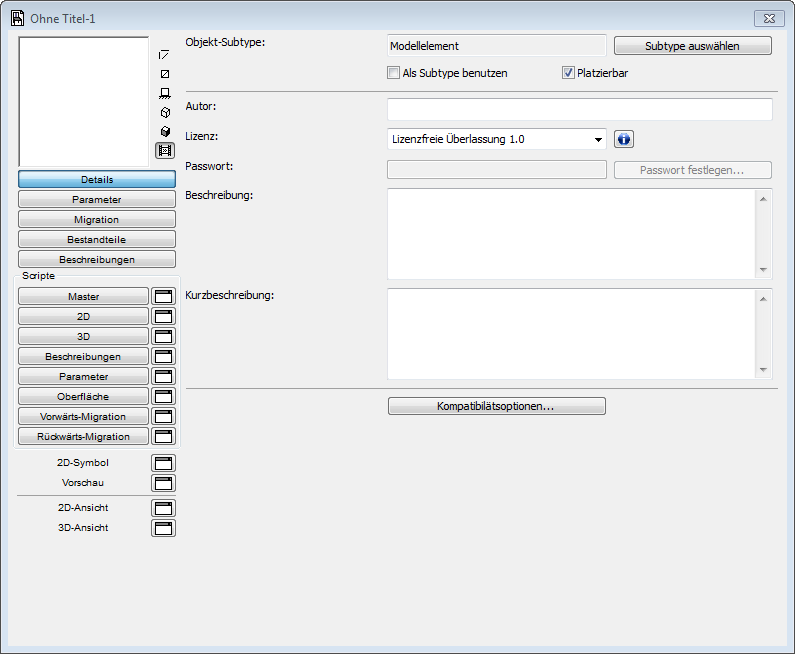Switch to the Beschreibungen section

point(97,260)
